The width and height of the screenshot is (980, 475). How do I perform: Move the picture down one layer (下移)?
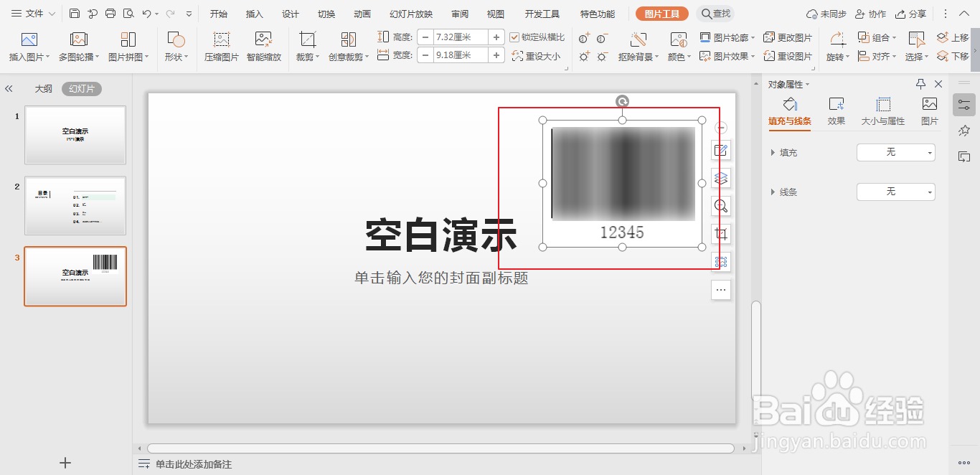(953, 56)
